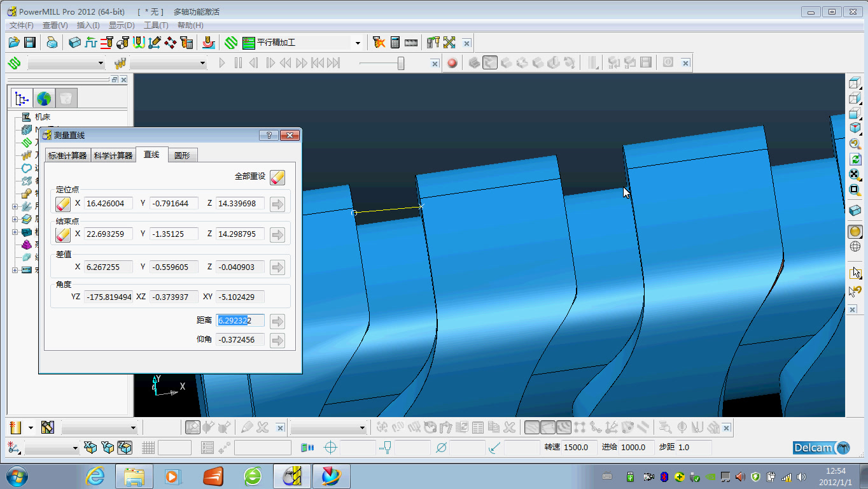The width and height of the screenshot is (868, 489).
Task: Click the print icon in main toolbar
Action: pyautogui.click(x=52, y=43)
